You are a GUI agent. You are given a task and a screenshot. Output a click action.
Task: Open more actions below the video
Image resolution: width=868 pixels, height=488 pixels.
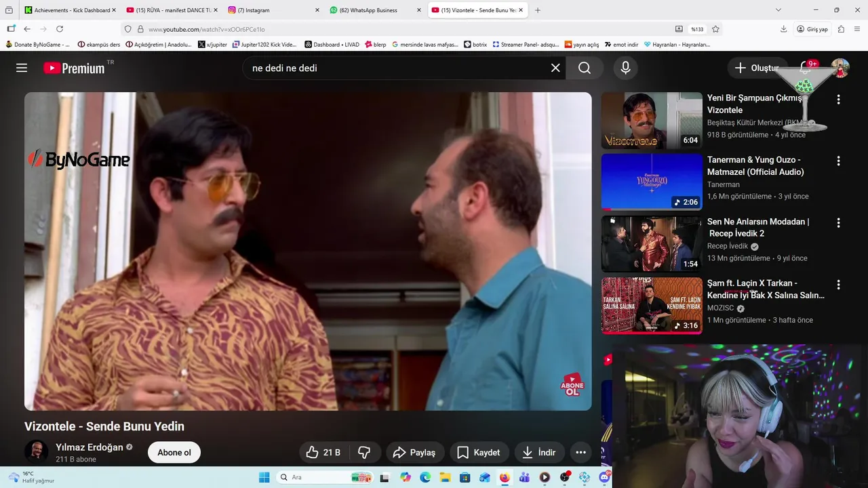tap(580, 452)
